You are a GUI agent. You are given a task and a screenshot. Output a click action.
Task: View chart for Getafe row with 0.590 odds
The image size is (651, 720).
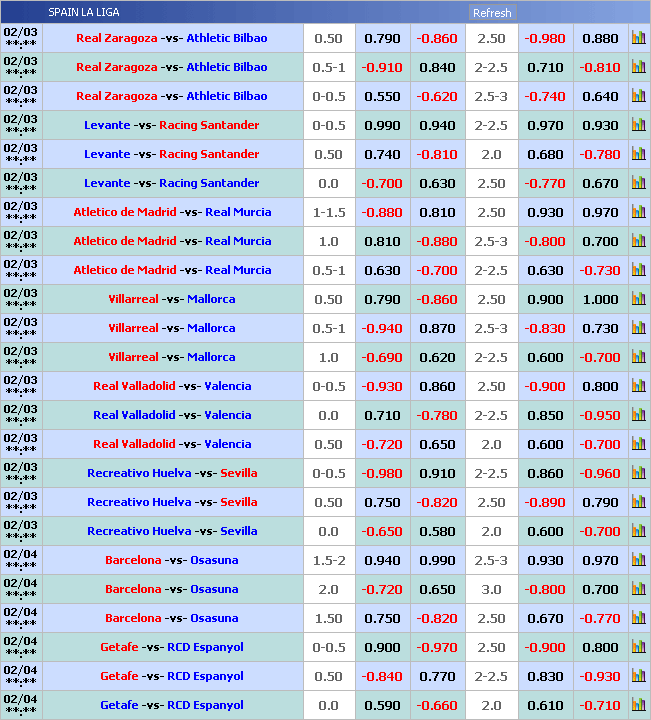pos(638,705)
